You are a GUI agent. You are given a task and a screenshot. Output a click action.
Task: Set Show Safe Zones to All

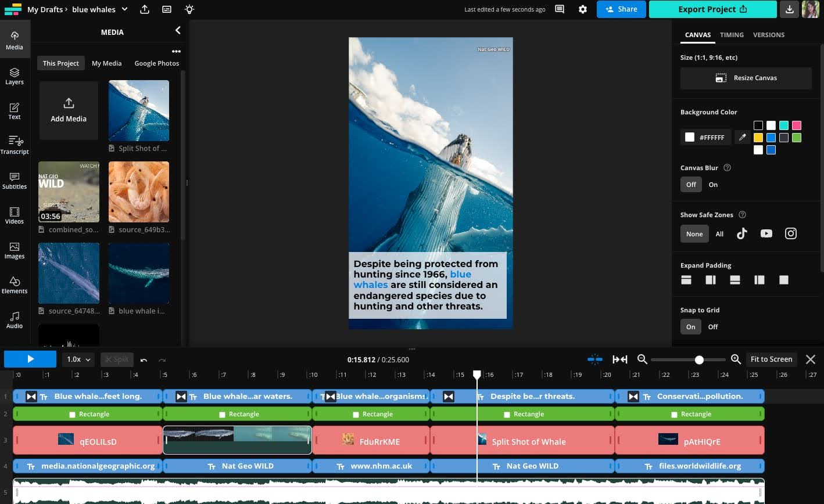tap(719, 234)
